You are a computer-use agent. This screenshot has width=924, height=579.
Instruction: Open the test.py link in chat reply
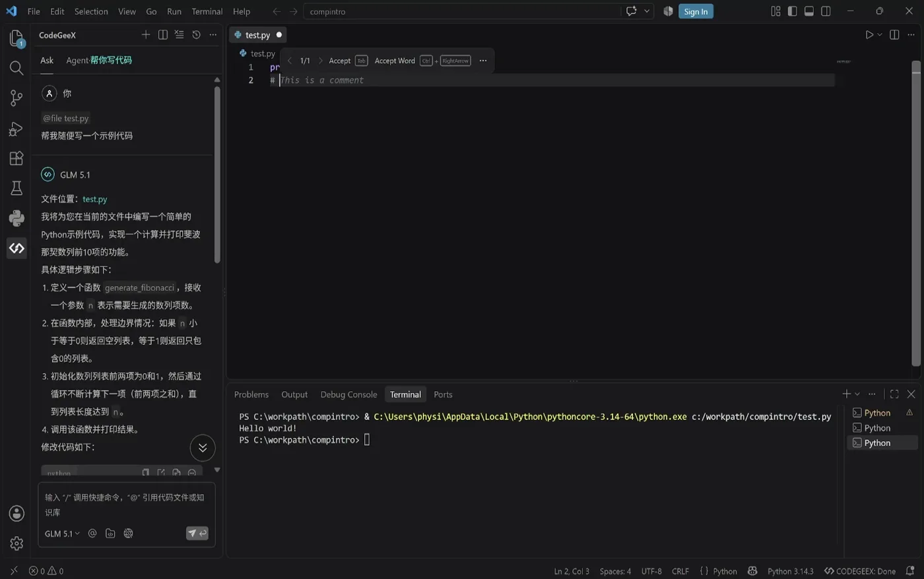click(95, 199)
